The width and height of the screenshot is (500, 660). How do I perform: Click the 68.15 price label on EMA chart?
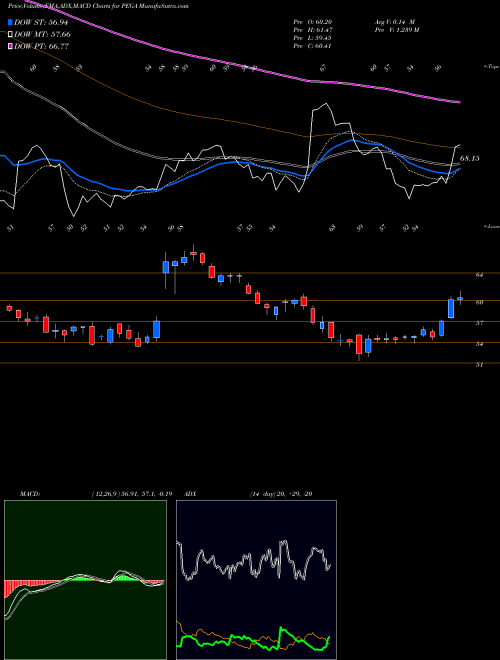tap(470, 159)
